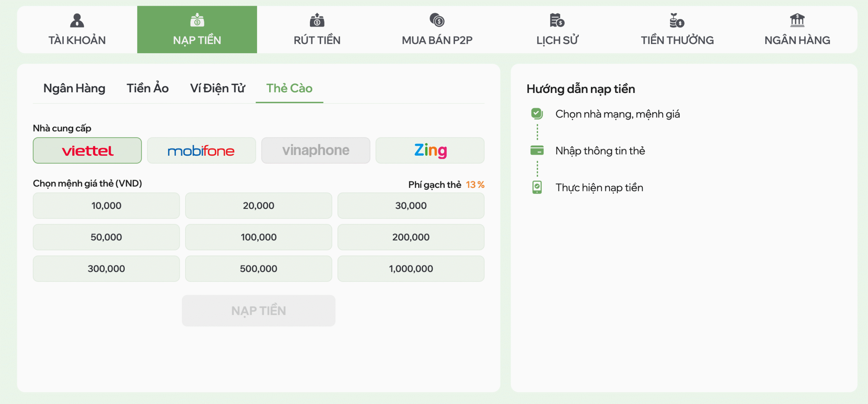The width and height of the screenshot is (868, 404).
Task: Choose Mobifone as card provider
Action: 201,150
